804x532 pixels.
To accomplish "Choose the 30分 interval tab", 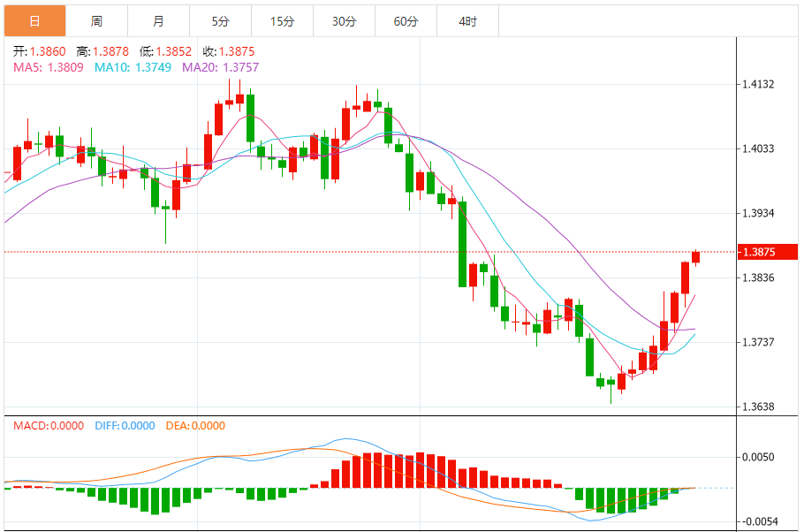I will (x=344, y=20).
